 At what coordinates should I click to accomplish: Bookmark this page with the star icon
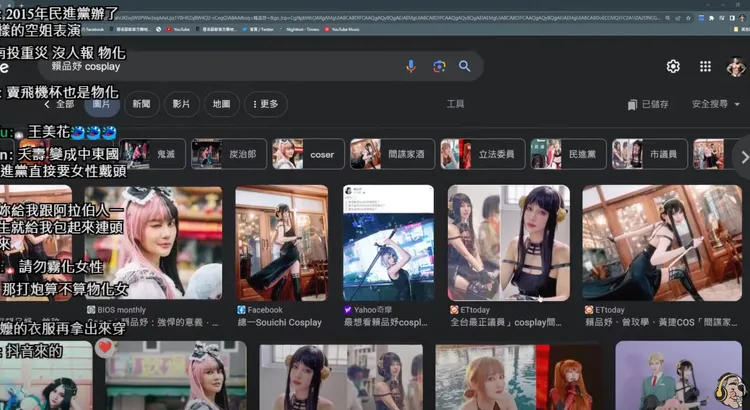[x=688, y=18]
